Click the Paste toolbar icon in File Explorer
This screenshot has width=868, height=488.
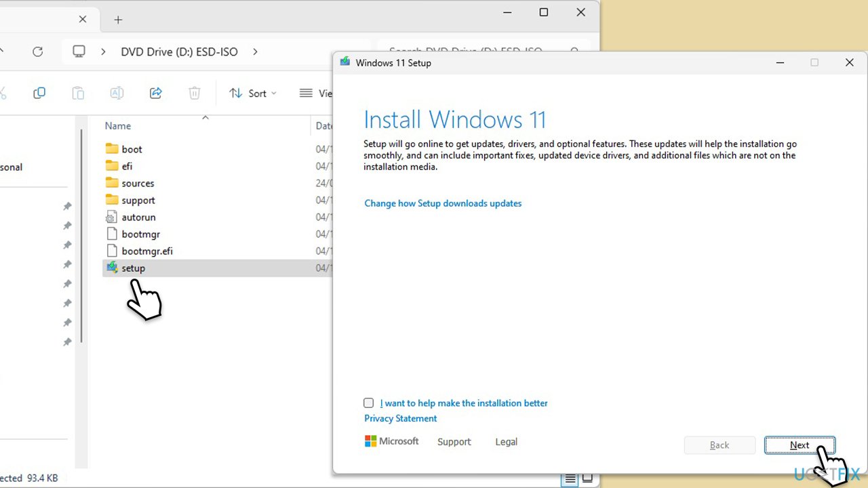(78, 93)
